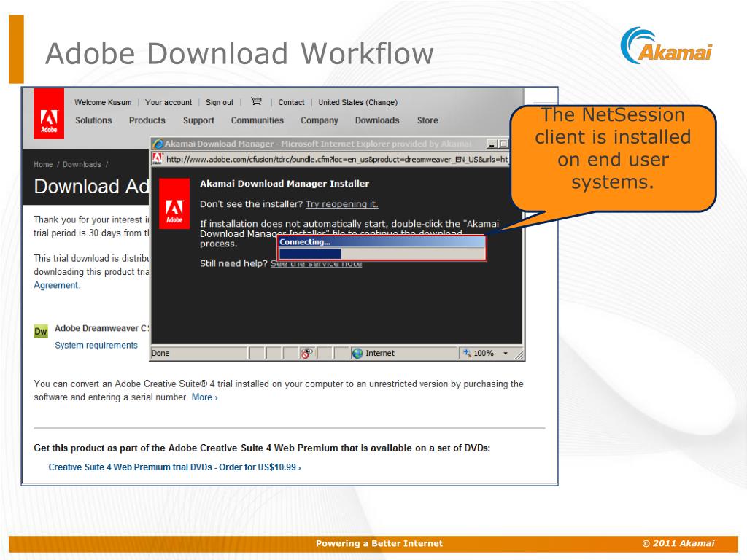Click Internet Explorer icon in popup title bar

[x=158, y=144]
